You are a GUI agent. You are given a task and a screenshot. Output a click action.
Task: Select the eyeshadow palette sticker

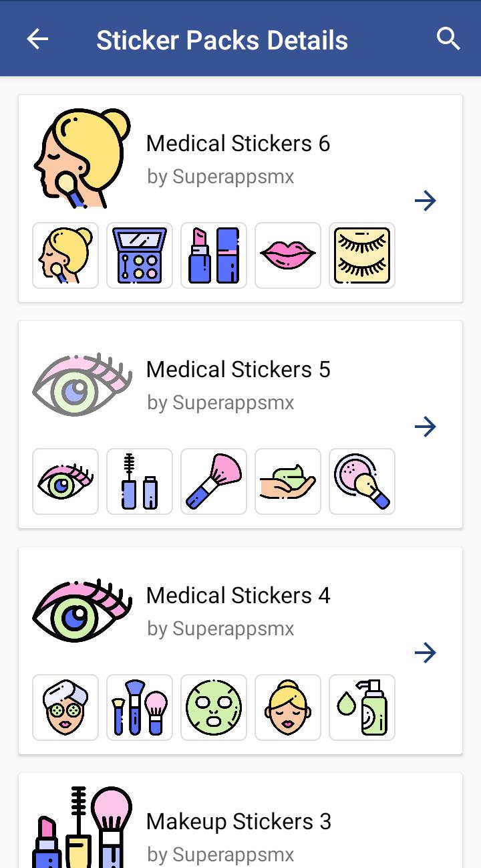point(140,255)
